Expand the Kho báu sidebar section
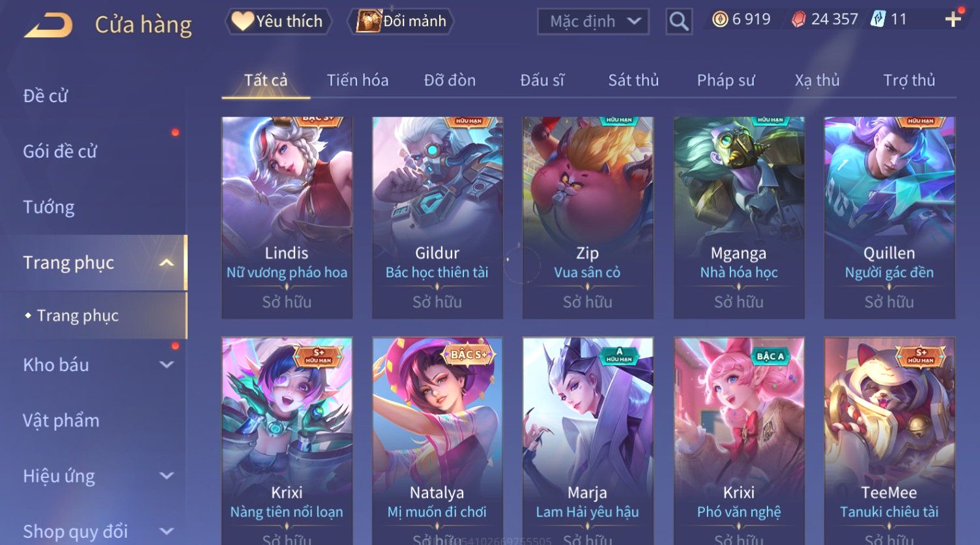This screenshot has width=980, height=545. click(167, 365)
